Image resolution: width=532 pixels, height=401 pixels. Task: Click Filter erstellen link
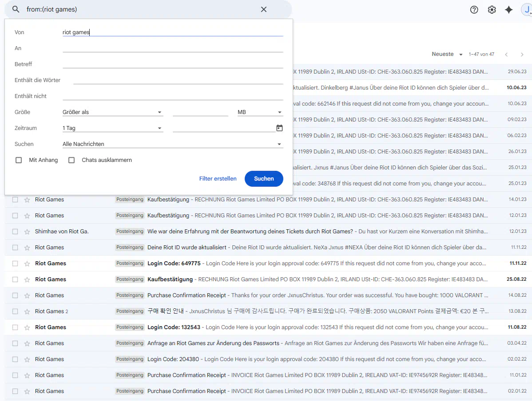[218, 179]
